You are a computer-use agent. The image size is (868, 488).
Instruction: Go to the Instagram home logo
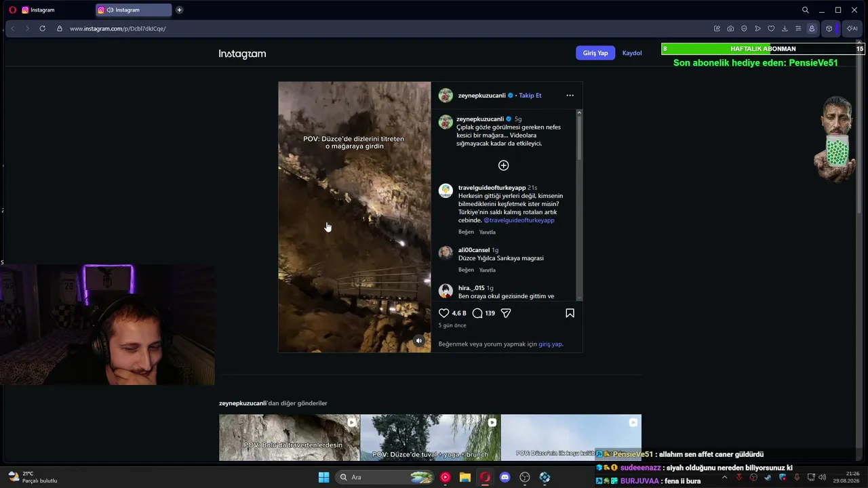[242, 54]
